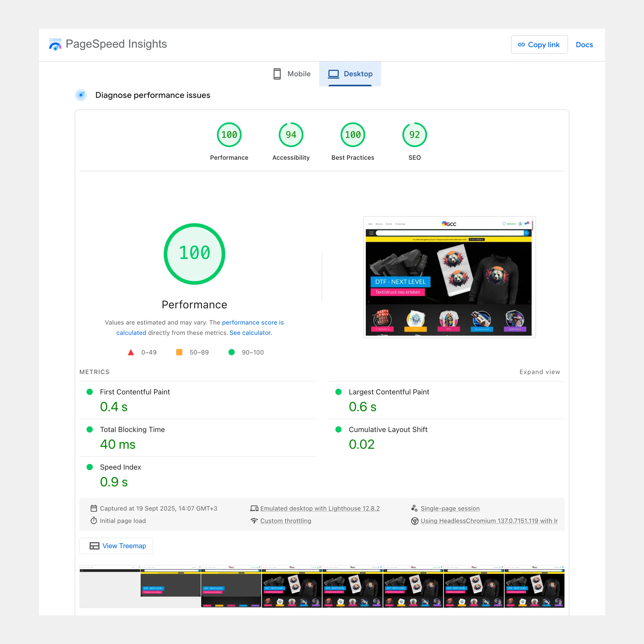Click the Accessibility score gauge 94
This screenshot has width=644, height=644.
pyautogui.click(x=291, y=135)
